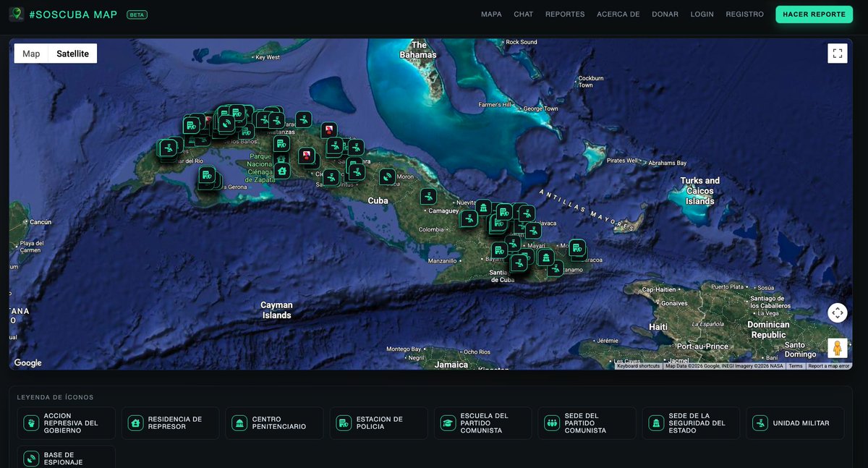Toggle Escuela del Partido Comunista legend filter
This screenshot has width=868, height=468.
(483, 423)
